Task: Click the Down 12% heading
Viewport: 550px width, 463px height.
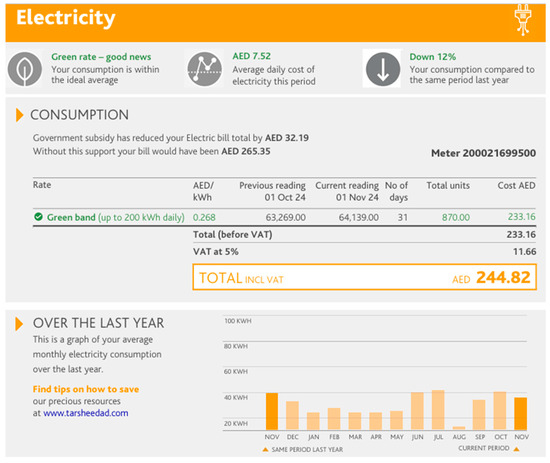Action: 433,57
